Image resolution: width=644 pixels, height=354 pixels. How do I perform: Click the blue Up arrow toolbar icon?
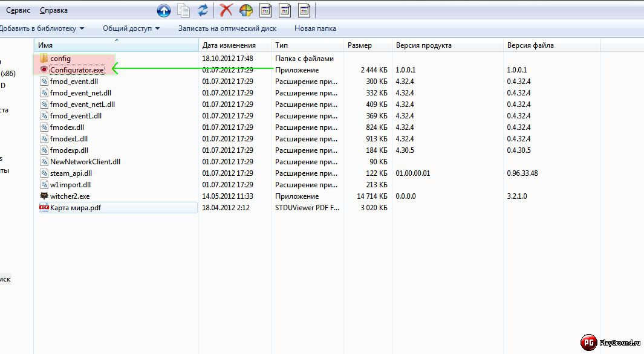point(164,10)
